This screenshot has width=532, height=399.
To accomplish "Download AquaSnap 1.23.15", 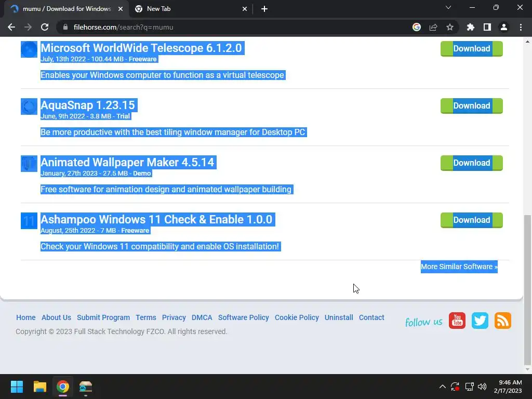I will [x=472, y=106].
